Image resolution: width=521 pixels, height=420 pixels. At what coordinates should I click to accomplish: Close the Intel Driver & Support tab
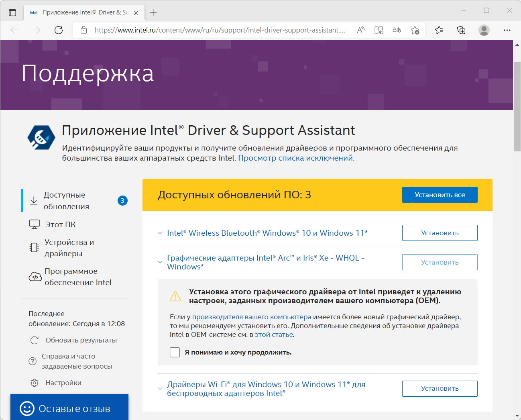click(136, 12)
